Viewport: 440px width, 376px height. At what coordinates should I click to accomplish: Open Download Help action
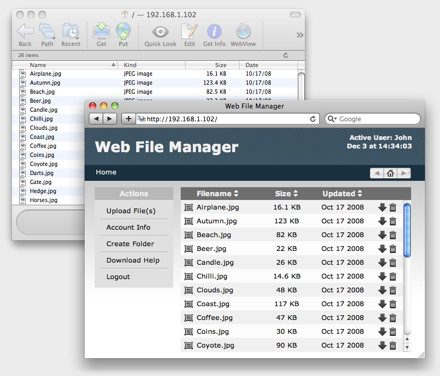tap(133, 260)
